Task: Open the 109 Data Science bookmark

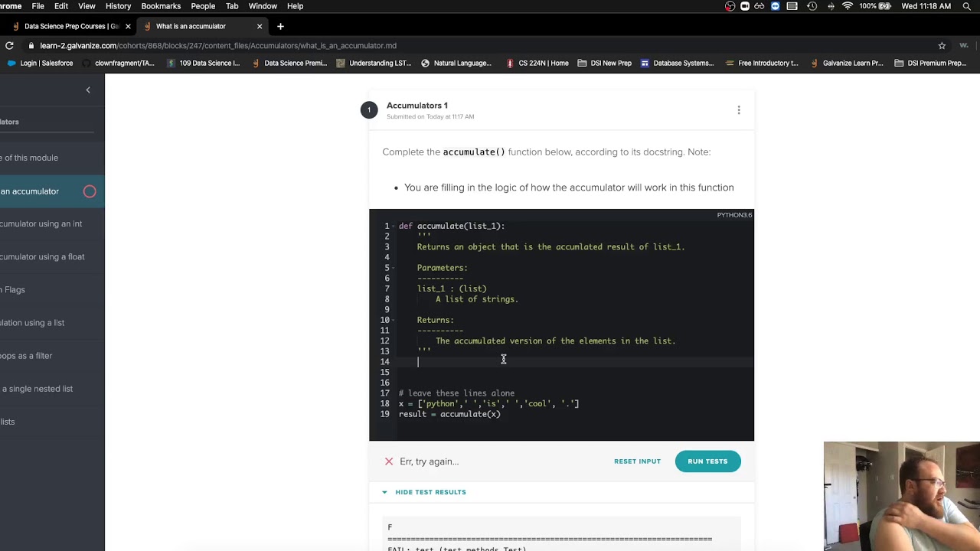Action: click(204, 63)
